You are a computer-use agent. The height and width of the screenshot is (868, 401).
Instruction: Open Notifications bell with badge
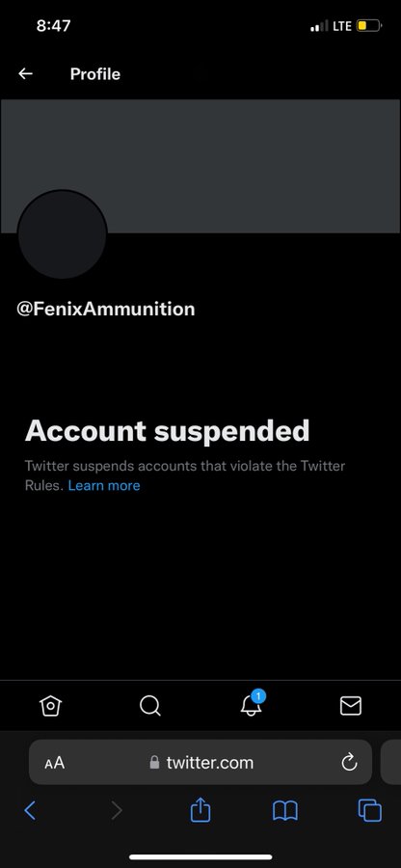pyautogui.click(x=252, y=704)
